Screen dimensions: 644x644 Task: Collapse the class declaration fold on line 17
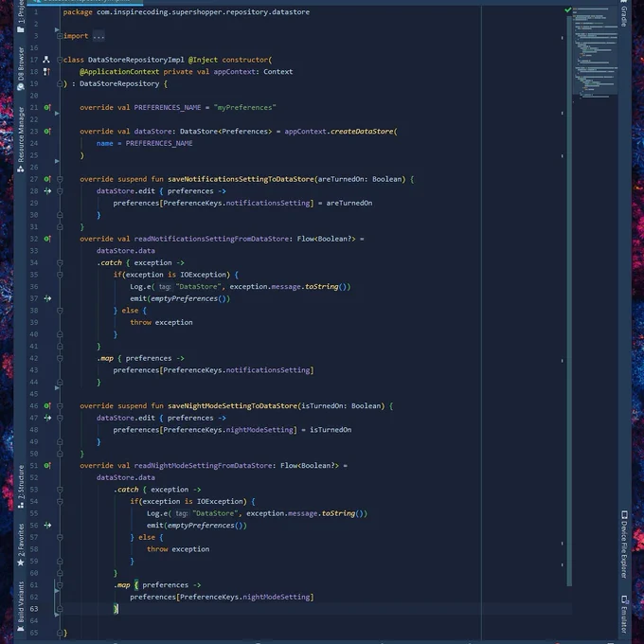coord(60,60)
